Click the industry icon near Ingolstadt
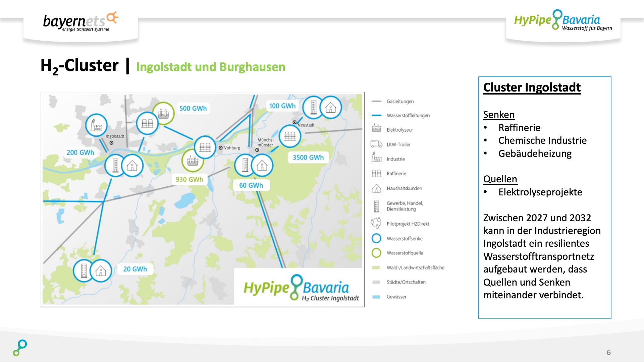 pos(96,125)
